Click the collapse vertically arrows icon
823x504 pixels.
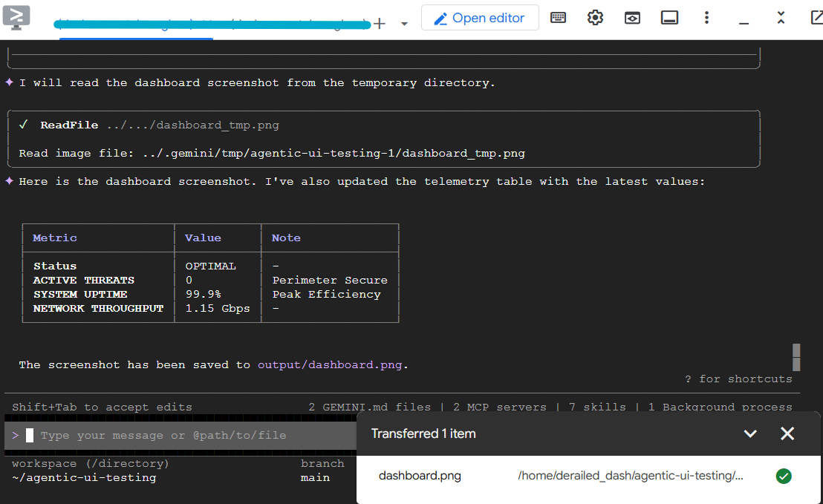(781, 18)
